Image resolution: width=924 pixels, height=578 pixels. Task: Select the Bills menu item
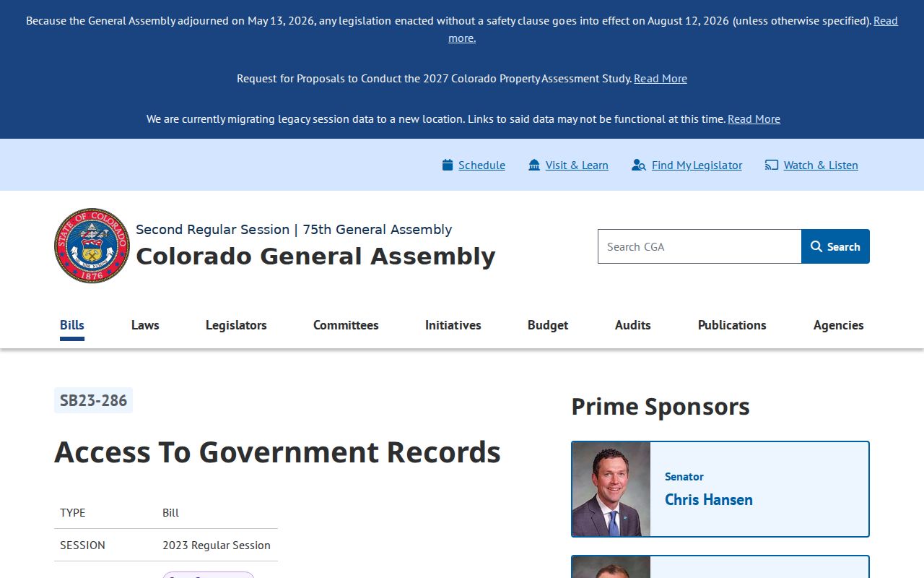72,325
